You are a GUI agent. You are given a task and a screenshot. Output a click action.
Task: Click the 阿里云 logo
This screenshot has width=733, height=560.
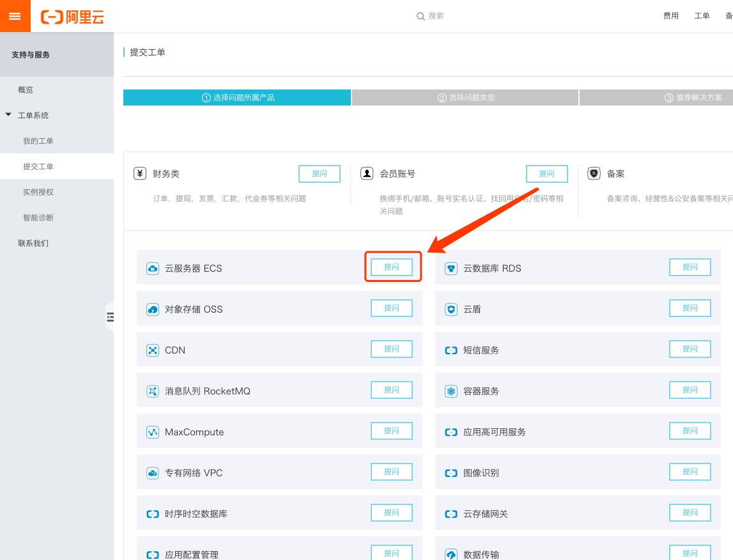pos(72,17)
